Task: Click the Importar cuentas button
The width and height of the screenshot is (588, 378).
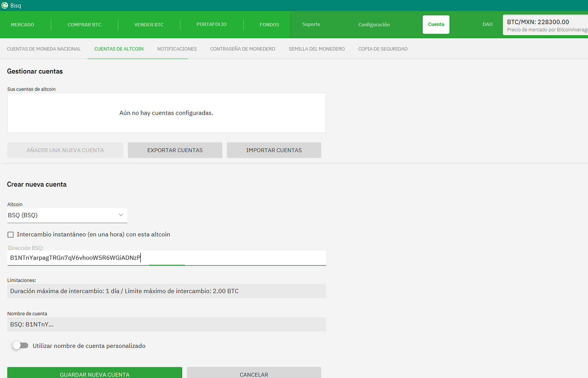Action: point(274,150)
